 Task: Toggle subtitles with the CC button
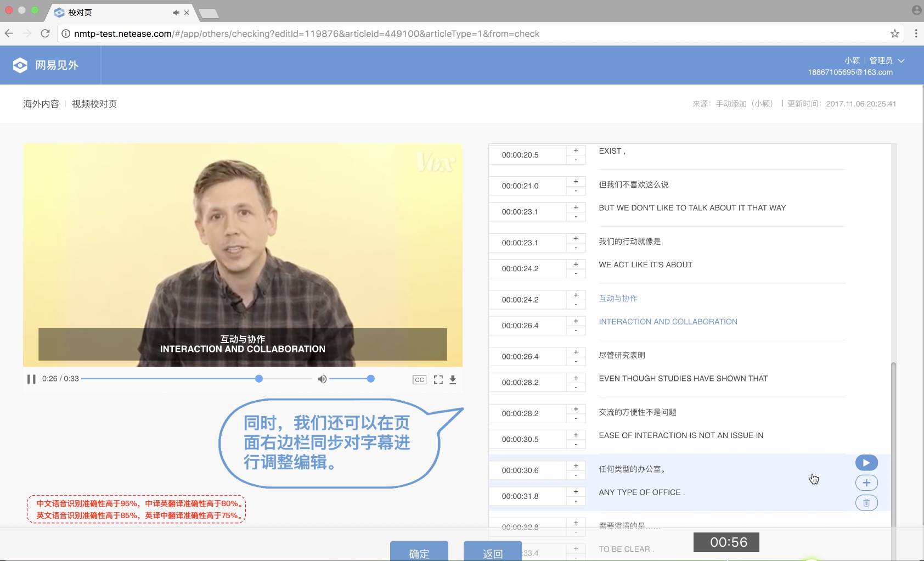[419, 379]
